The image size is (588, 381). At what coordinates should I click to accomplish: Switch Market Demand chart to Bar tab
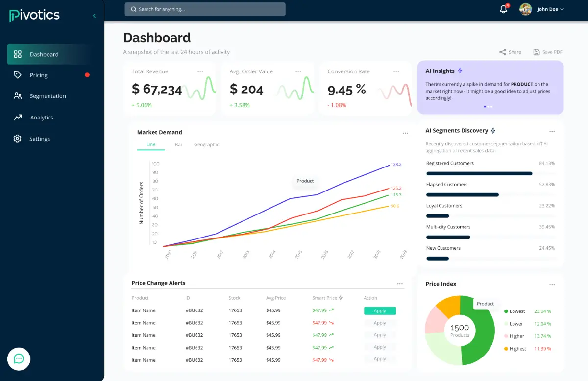coord(178,145)
